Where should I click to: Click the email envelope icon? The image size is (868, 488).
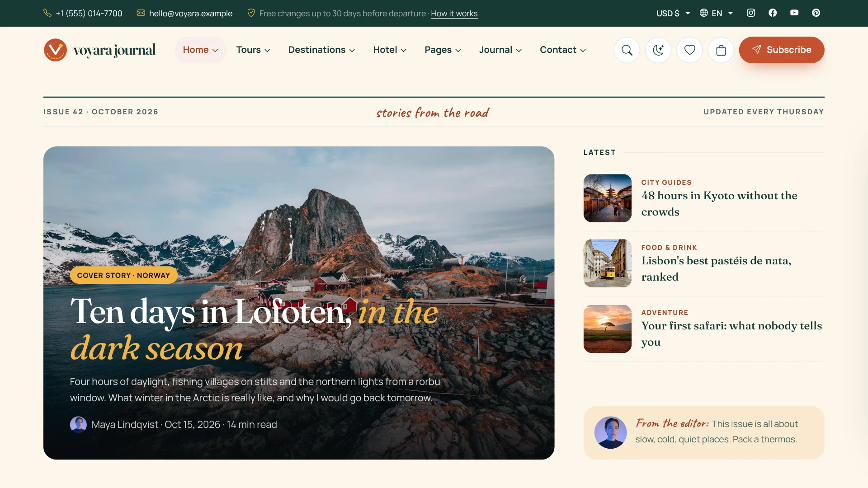pyautogui.click(x=141, y=13)
